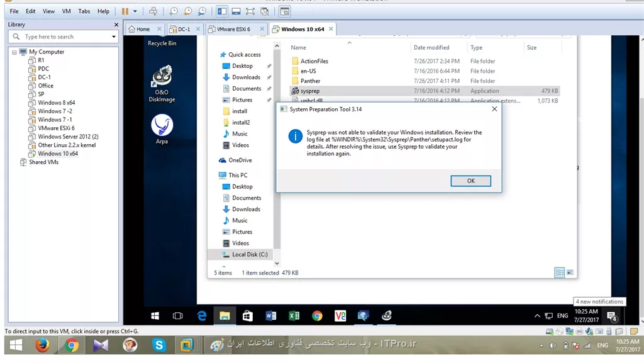The width and height of the screenshot is (644, 362).
Task: Click the VMware pause VM button
Action: [x=125, y=11]
